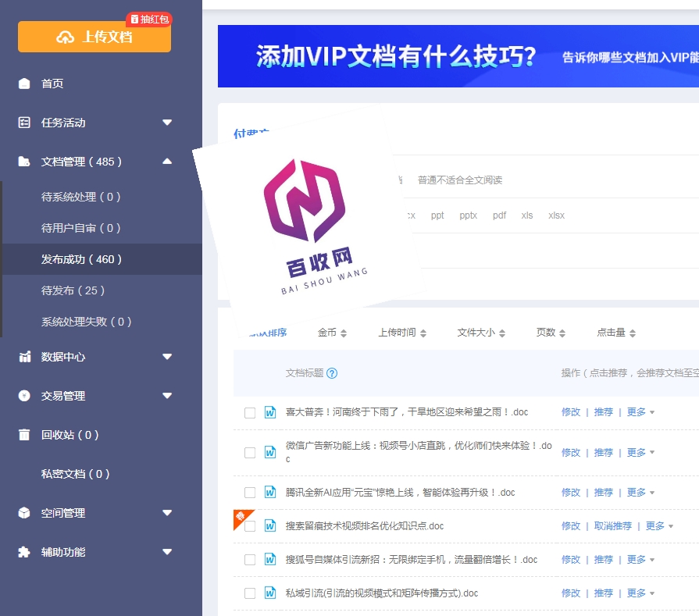Open 待发布 (25) submenu

(73, 290)
